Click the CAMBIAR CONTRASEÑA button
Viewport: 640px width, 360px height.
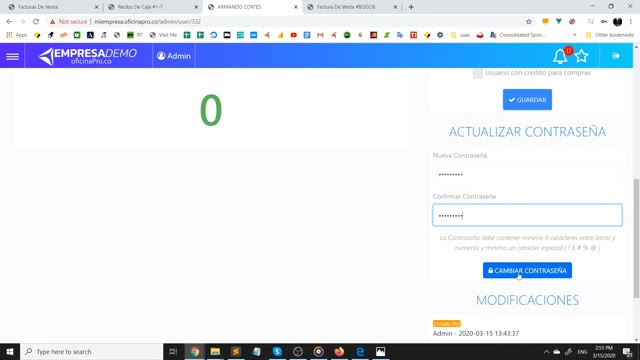tap(527, 270)
